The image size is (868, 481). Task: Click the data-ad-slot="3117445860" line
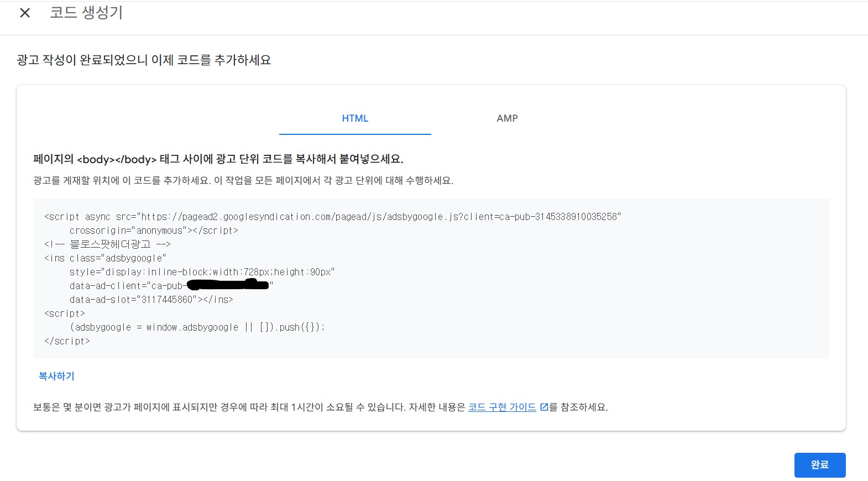(151, 300)
